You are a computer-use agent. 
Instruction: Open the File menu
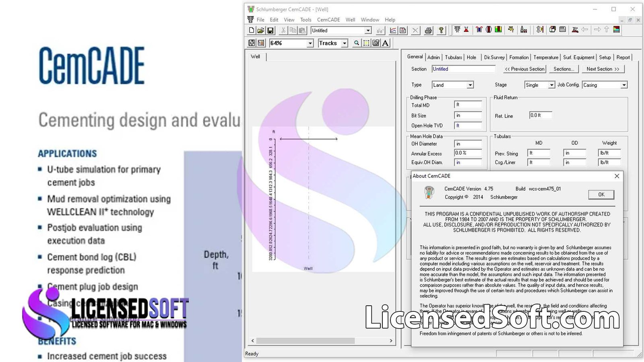tap(260, 20)
